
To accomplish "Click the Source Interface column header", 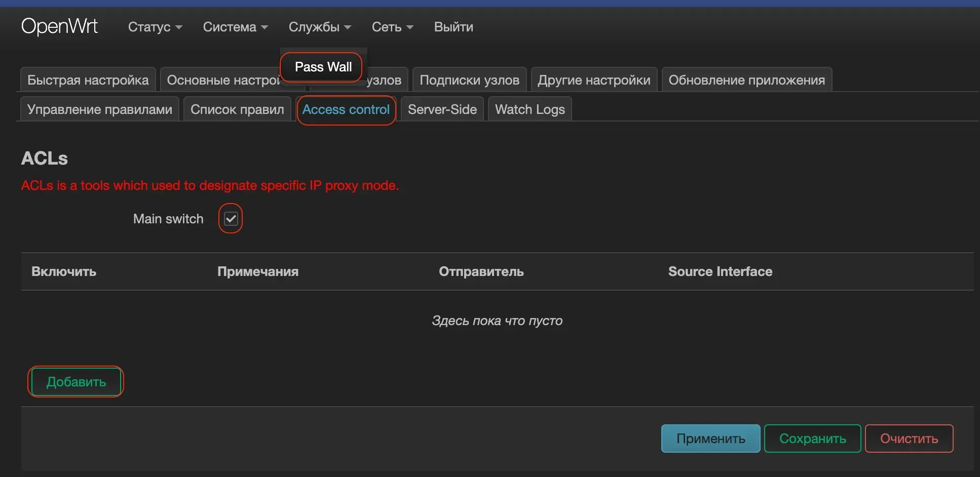I will coord(720,271).
